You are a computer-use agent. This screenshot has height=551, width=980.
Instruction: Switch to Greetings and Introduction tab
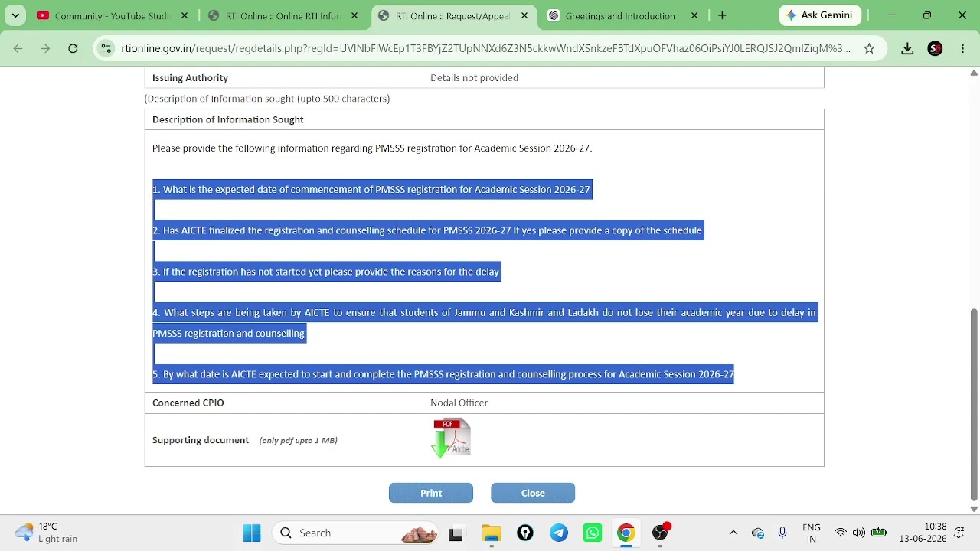pos(620,15)
